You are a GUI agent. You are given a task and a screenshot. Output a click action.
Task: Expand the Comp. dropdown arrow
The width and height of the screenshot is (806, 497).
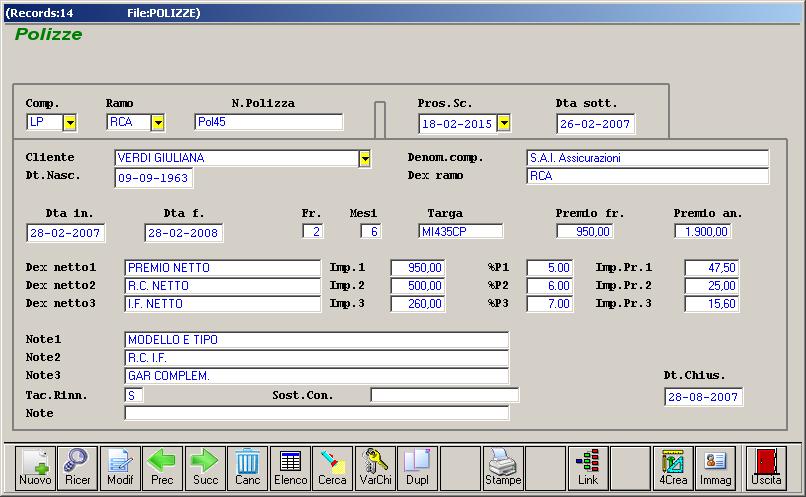click(70, 123)
